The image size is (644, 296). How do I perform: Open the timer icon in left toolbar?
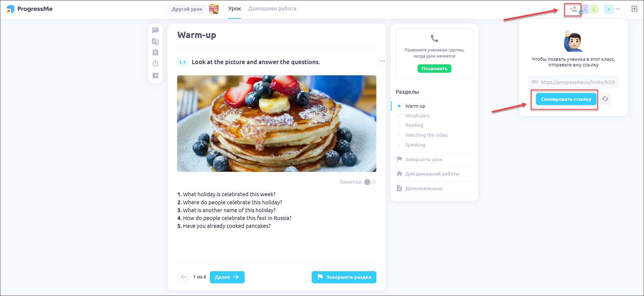[155, 63]
